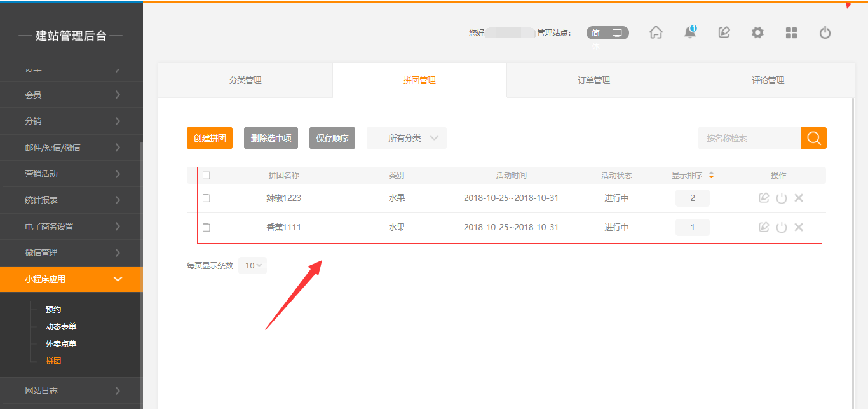
Task: Switch to the 订单管理 tab
Action: 593,80
